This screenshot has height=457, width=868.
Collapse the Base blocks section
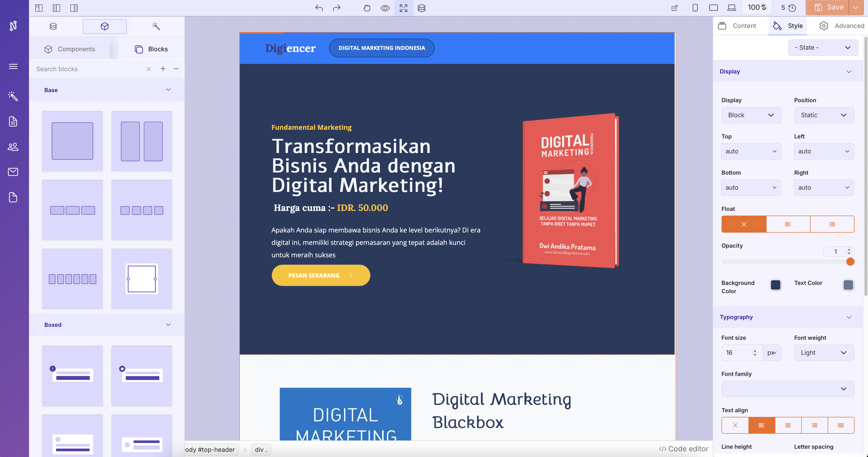coord(168,90)
